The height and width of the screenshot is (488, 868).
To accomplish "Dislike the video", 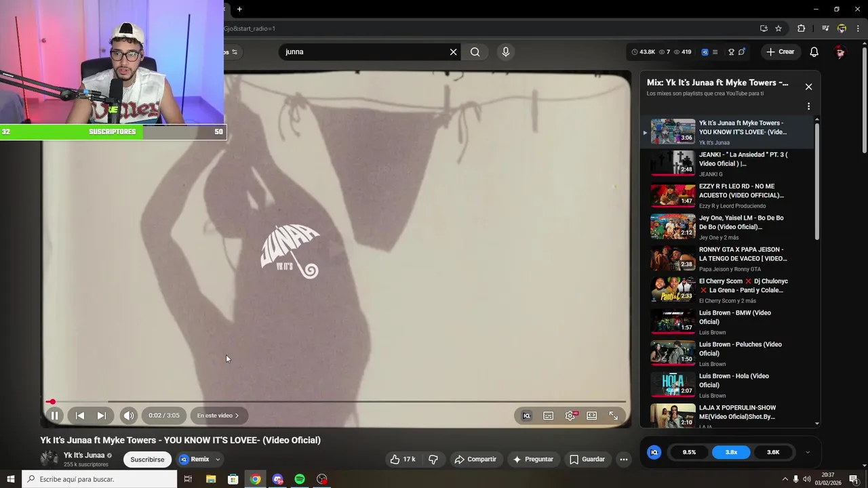I will click(433, 460).
